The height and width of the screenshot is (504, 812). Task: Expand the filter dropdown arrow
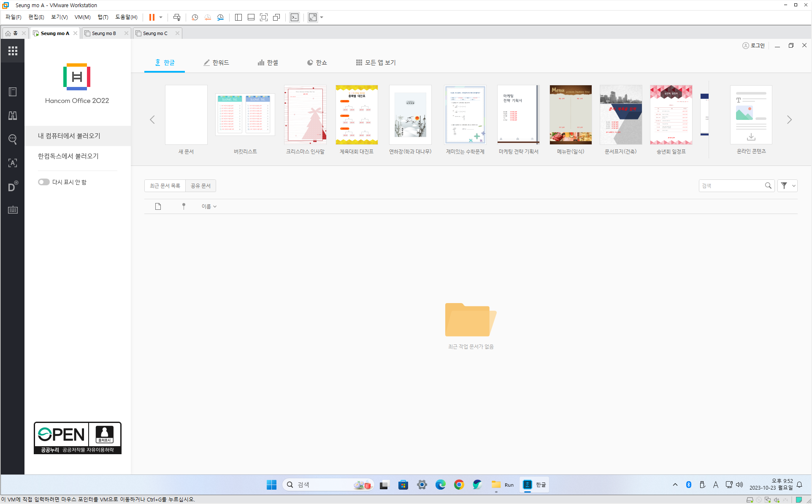coord(793,186)
